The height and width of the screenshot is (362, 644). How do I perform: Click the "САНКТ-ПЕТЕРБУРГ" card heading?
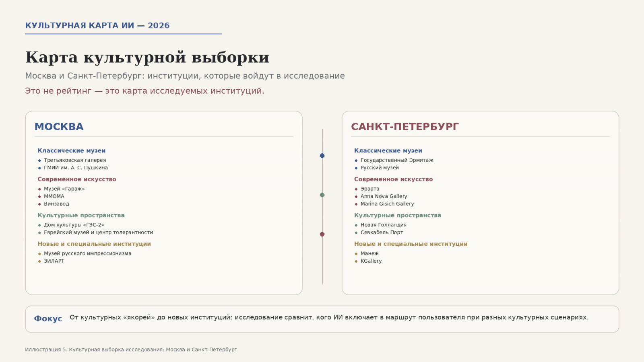405,127
